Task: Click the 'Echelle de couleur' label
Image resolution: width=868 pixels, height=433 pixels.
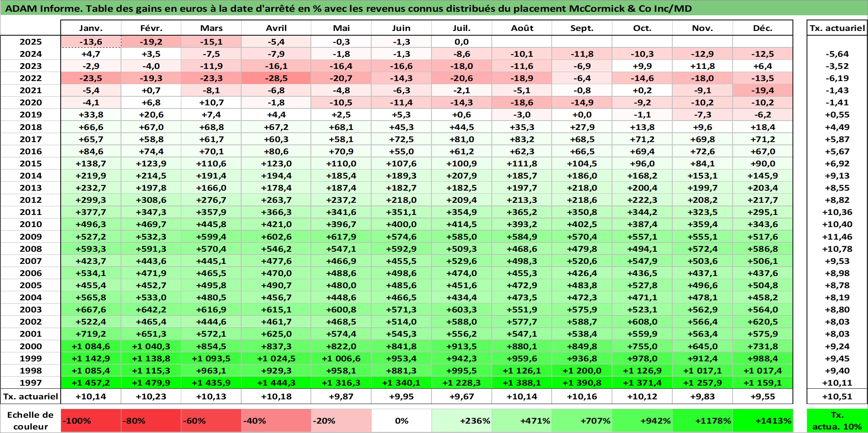Action: (31, 420)
